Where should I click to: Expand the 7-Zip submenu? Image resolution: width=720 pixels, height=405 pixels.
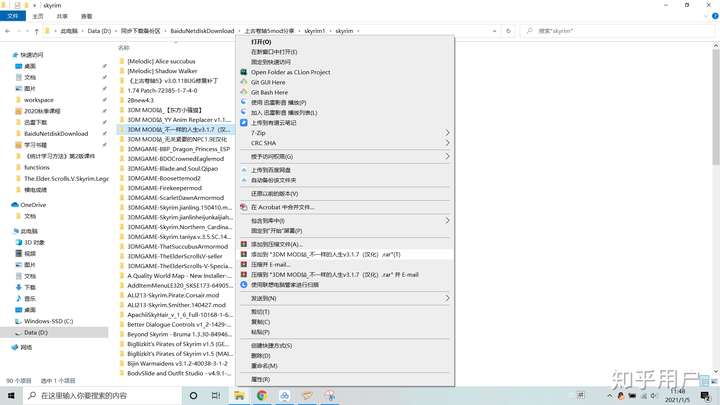pyautogui.click(x=447, y=133)
